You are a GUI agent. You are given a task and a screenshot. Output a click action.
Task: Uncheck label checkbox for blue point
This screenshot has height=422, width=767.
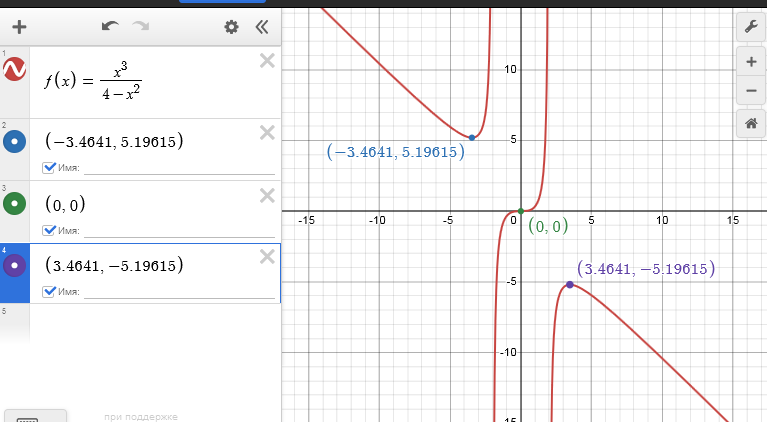point(49,168)
